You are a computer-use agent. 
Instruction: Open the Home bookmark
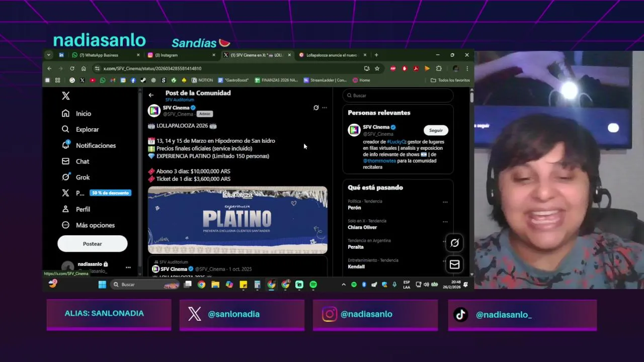coord(361,80)
